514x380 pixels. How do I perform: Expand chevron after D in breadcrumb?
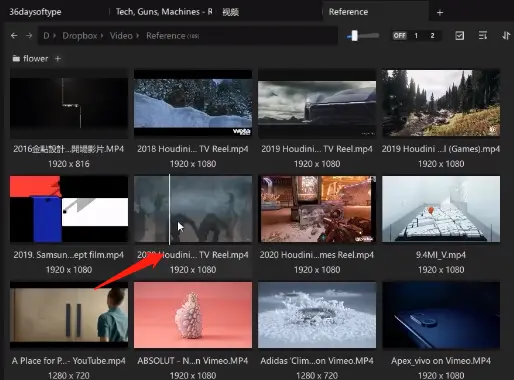pyautogui.click(x=54, y=35)
